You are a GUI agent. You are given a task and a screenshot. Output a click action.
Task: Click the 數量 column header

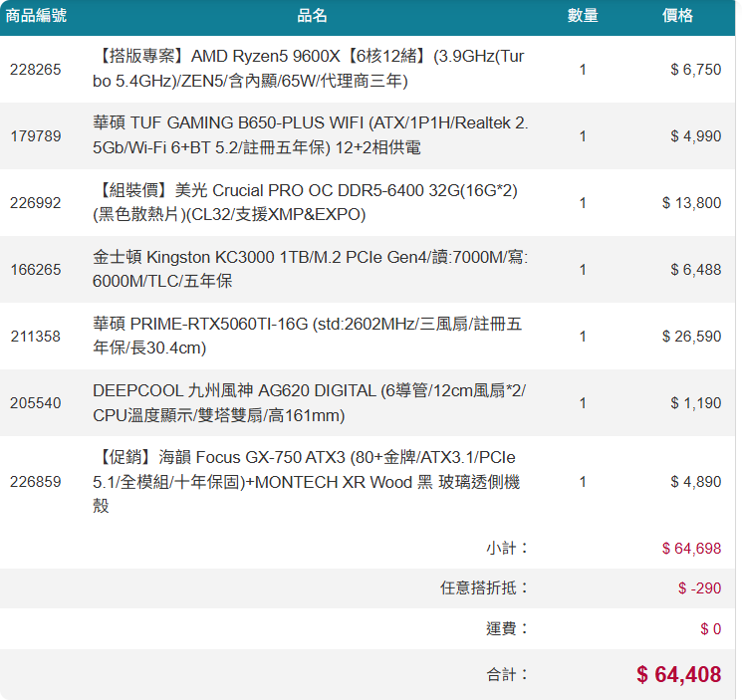[x=583, y=16]
